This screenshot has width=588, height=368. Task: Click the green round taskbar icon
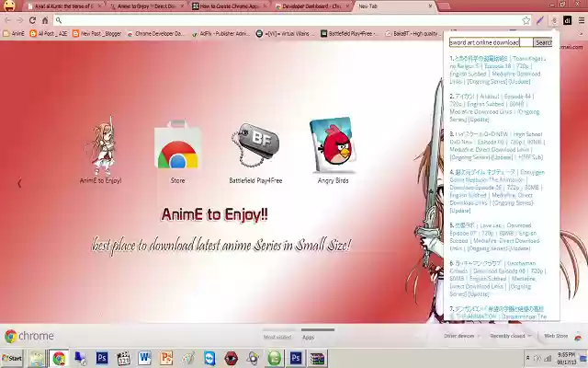pyautogui.click(x=274, y=358)
